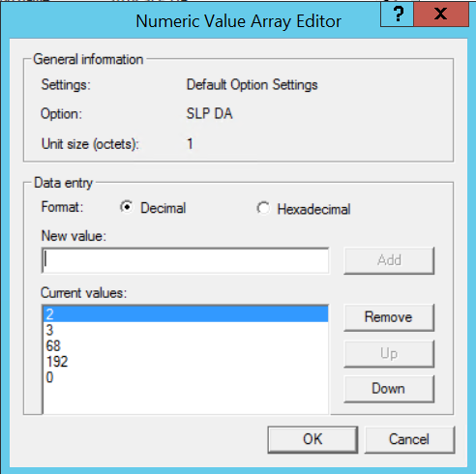
Task: Click the Default Option Settings text
Action: (x=252, y=85)
